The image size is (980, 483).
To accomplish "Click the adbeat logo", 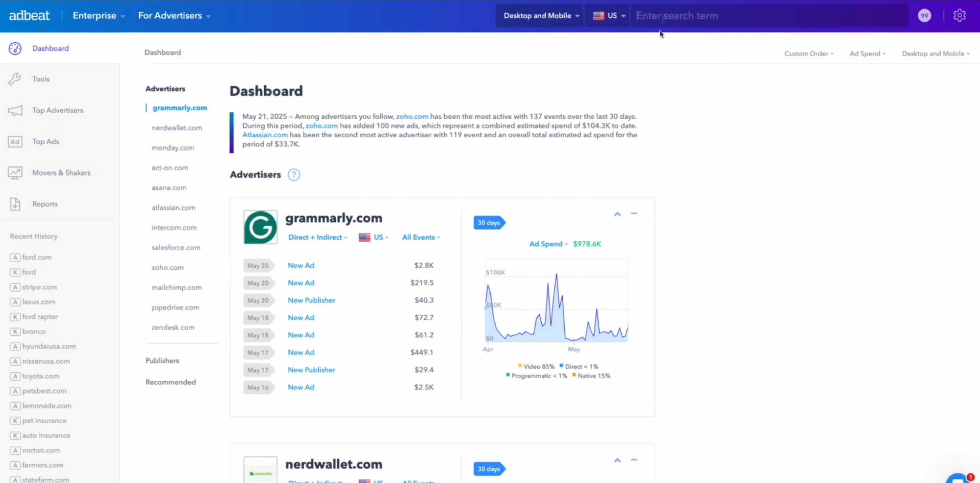I will [29, 16].
